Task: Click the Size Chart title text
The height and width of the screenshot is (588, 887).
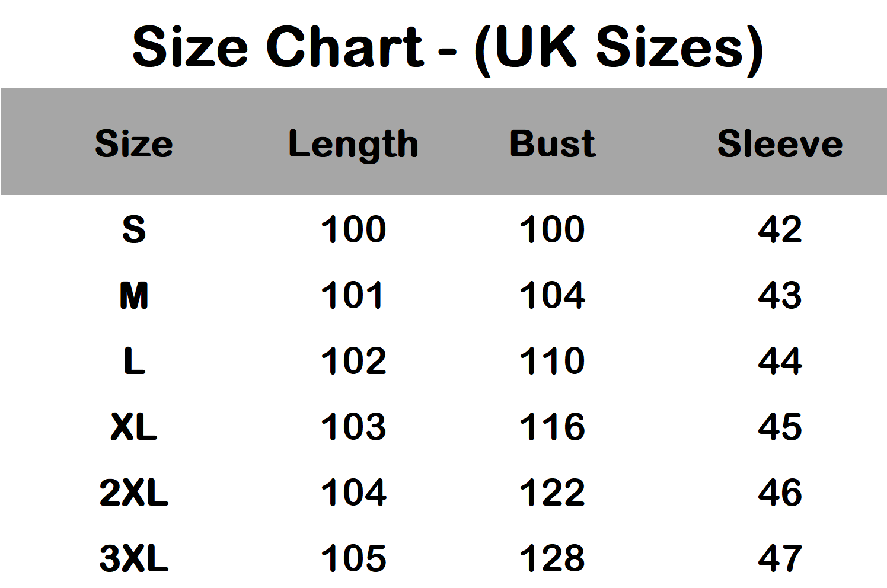Action: [x=448, y=49]
